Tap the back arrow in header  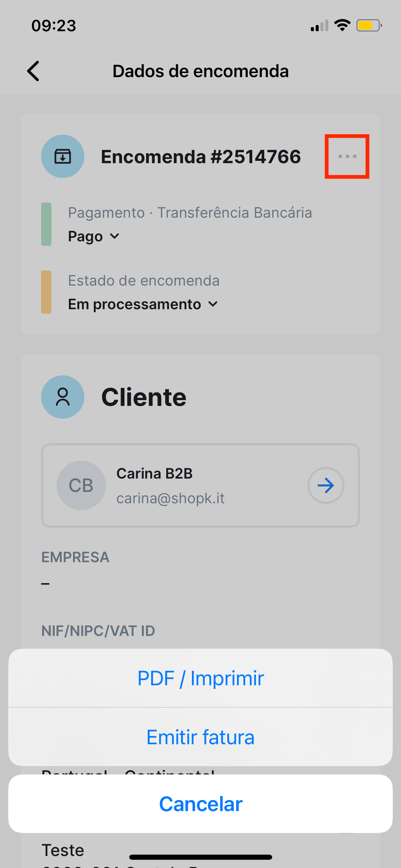coord(34,71)
